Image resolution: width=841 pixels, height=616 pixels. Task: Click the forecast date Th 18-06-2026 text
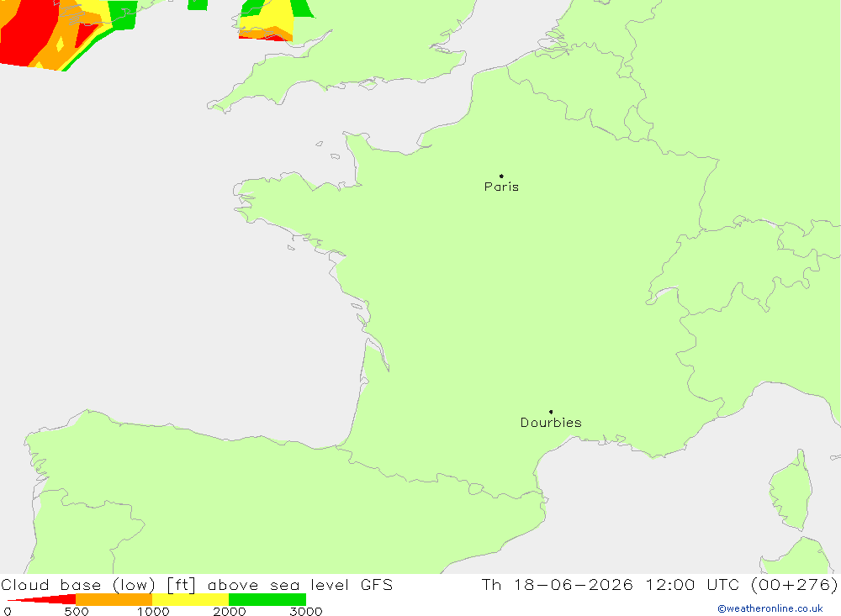[558, 584]
